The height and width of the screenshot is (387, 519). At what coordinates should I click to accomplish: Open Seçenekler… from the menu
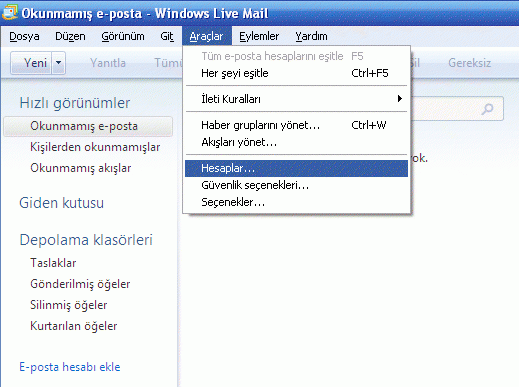(296, 202)
